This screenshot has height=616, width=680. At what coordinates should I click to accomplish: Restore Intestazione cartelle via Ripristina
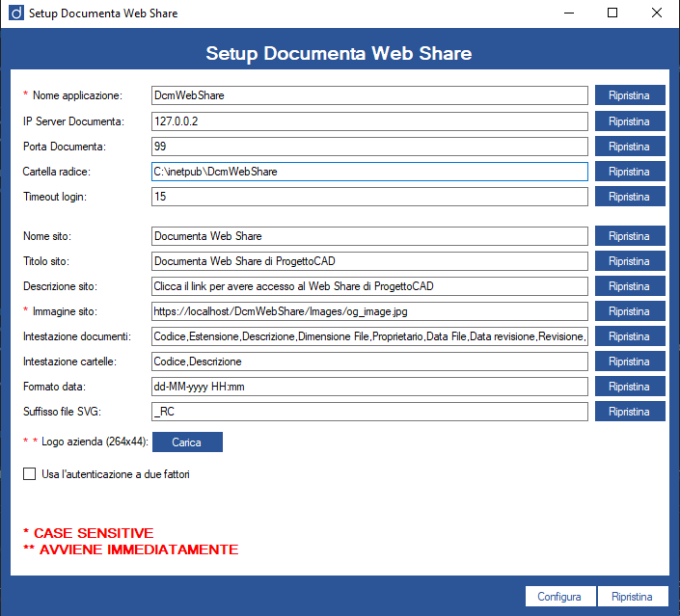(630, 362)
